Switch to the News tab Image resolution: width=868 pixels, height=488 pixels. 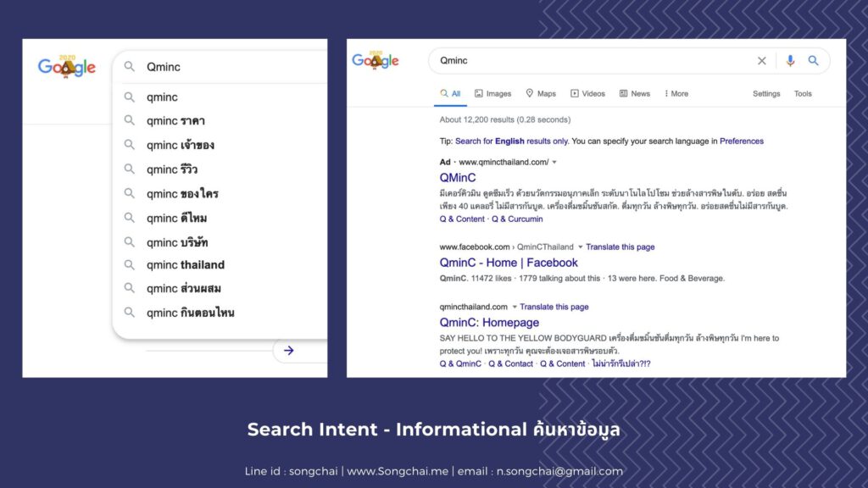click(634, 93)
